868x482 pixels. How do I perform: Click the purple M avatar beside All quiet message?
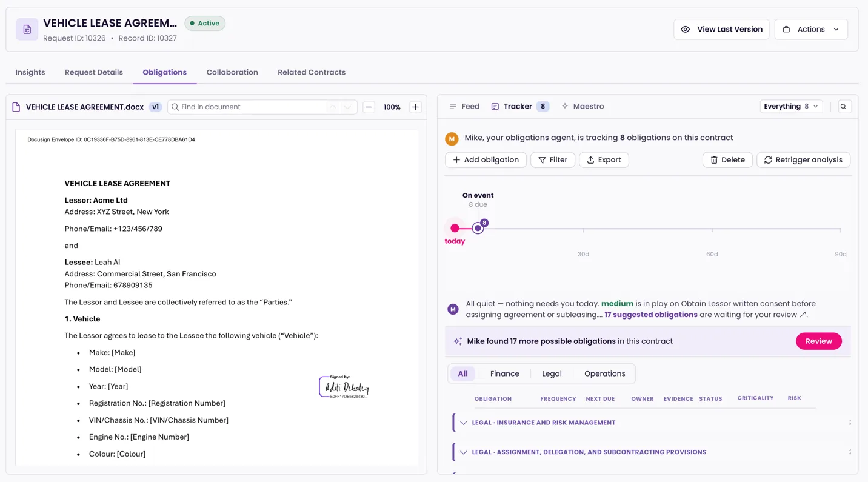[x=453, y=309]
